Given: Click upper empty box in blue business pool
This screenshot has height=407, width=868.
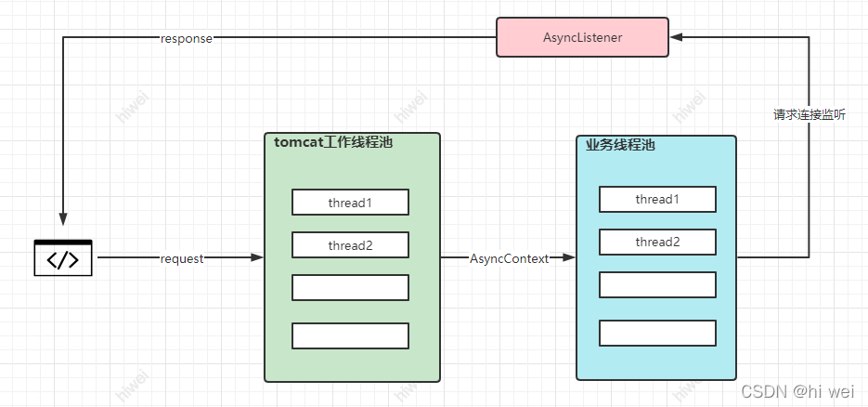Looking at the screenshot, I should coord(657,284).
